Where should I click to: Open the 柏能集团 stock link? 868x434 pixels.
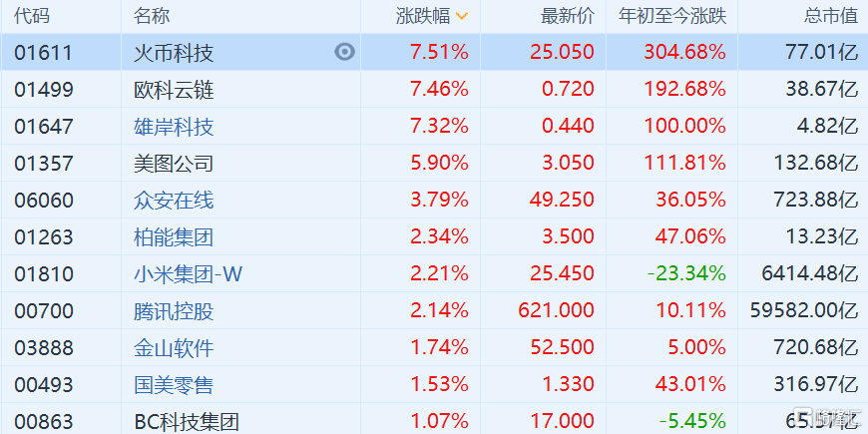coord(174,236)
